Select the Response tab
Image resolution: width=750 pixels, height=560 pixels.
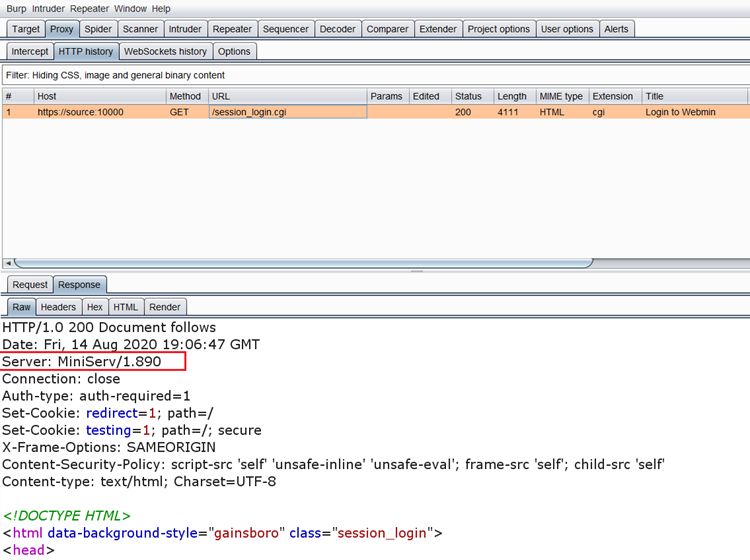(79, 285)
